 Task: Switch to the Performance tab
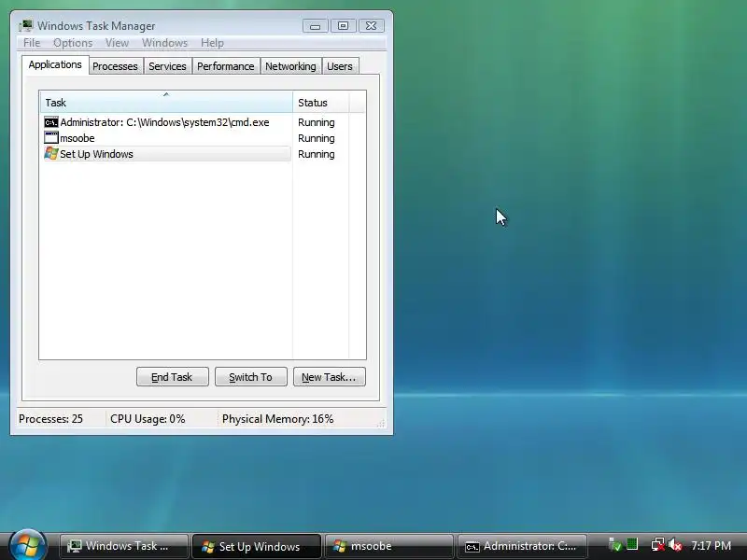coord(226,66)
